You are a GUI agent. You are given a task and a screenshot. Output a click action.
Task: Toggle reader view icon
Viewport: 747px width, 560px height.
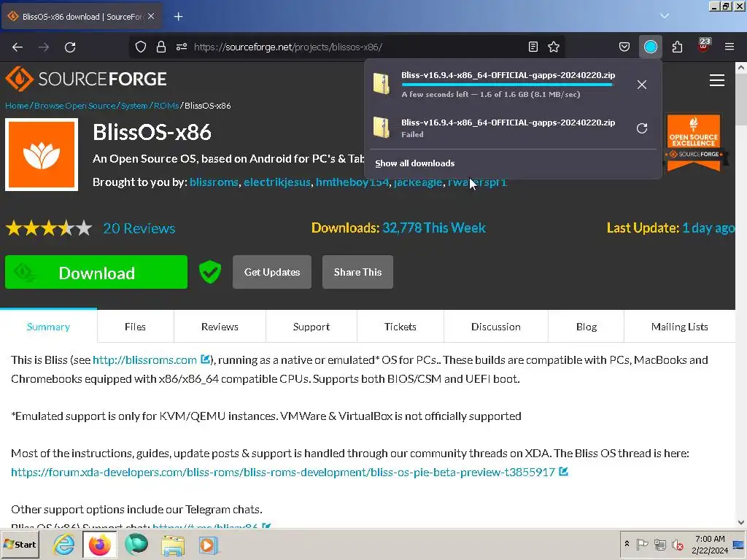pos(533,47)
